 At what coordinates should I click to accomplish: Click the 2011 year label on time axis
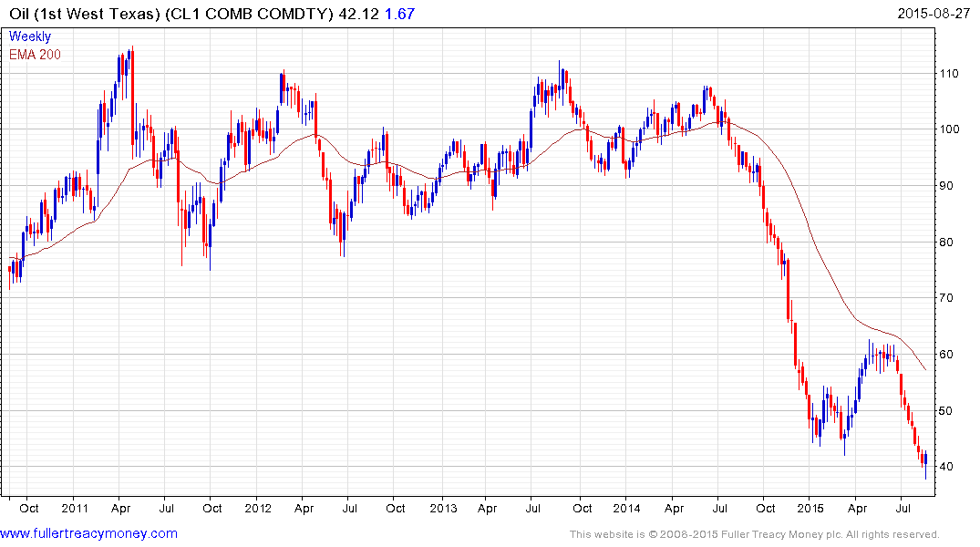pyautogui.click(x=75, y=508)
